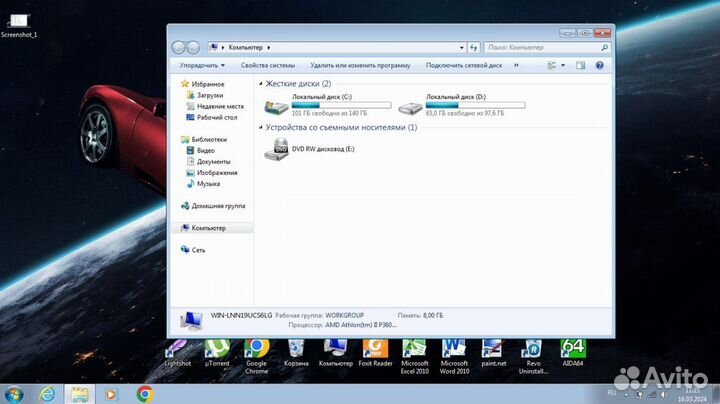The image size is (720, 404).
Task: Open the µTorrent desktop shortcut
Action: pos(217,353)
